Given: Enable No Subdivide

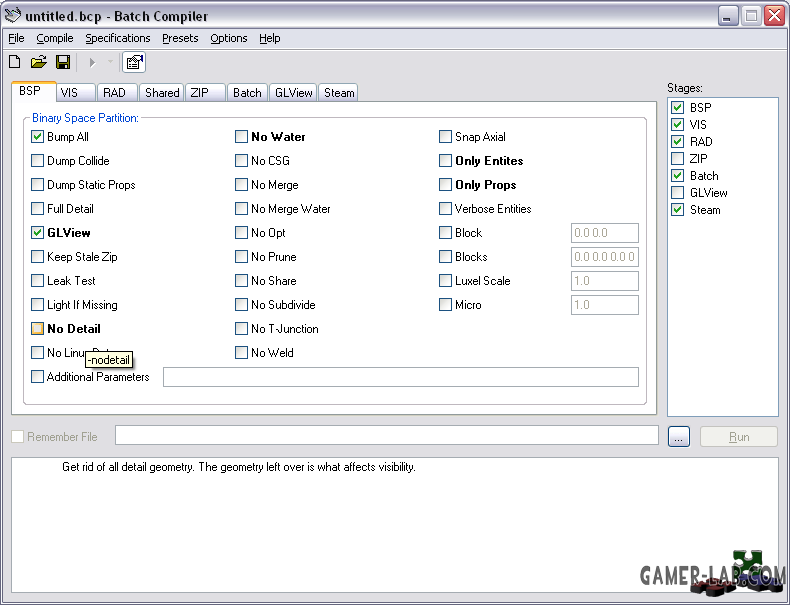Looking at the screenshot, I should [x=241, y=305].
